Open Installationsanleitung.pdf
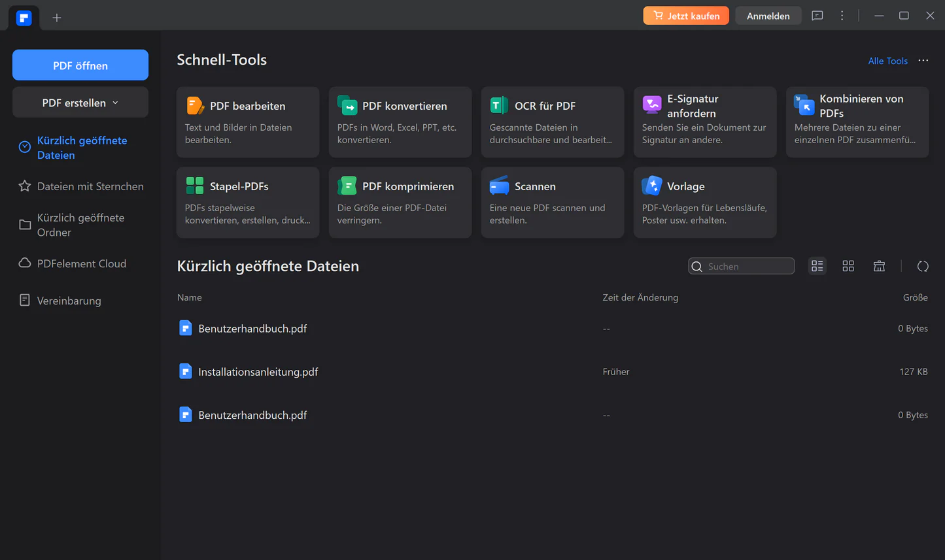 coord(553,371)
